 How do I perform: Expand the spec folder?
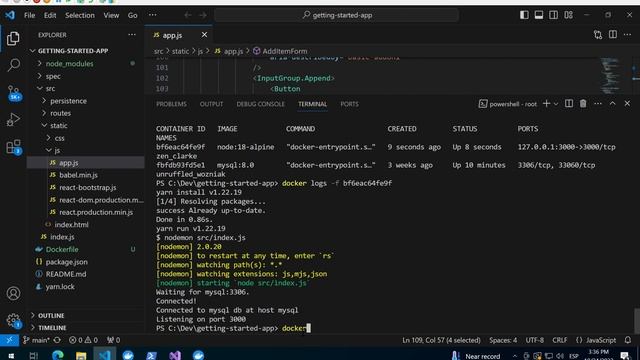53,76
